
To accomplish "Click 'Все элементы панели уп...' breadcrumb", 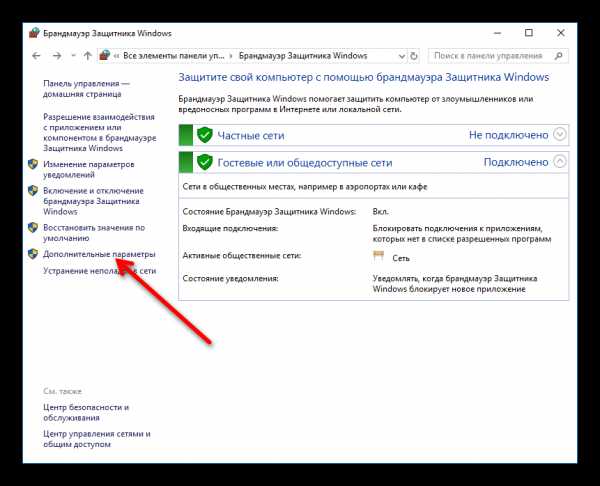I will point(174,56).
